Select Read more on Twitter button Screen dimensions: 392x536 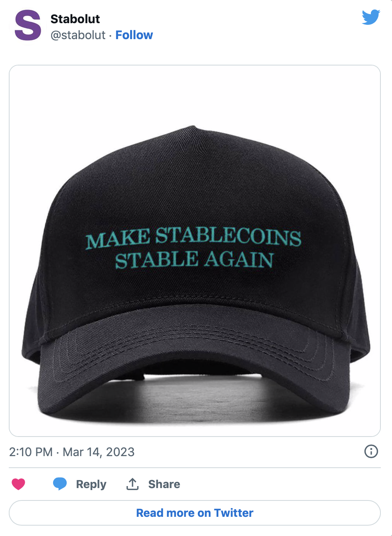click(x=195, y=513)
